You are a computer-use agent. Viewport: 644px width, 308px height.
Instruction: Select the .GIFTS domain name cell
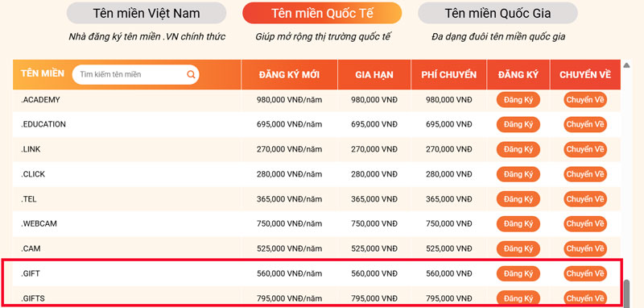127,298
